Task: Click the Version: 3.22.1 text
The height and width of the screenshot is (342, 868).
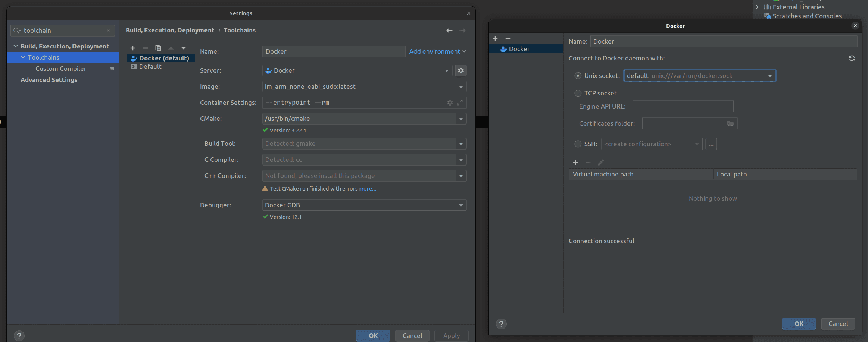Action: [x=288, y=131]
